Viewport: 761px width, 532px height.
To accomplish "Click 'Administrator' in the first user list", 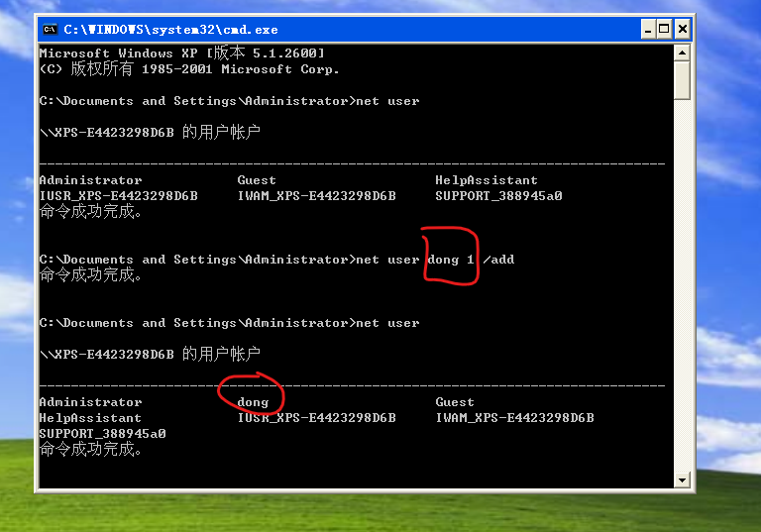I will (x=91, y=180).
